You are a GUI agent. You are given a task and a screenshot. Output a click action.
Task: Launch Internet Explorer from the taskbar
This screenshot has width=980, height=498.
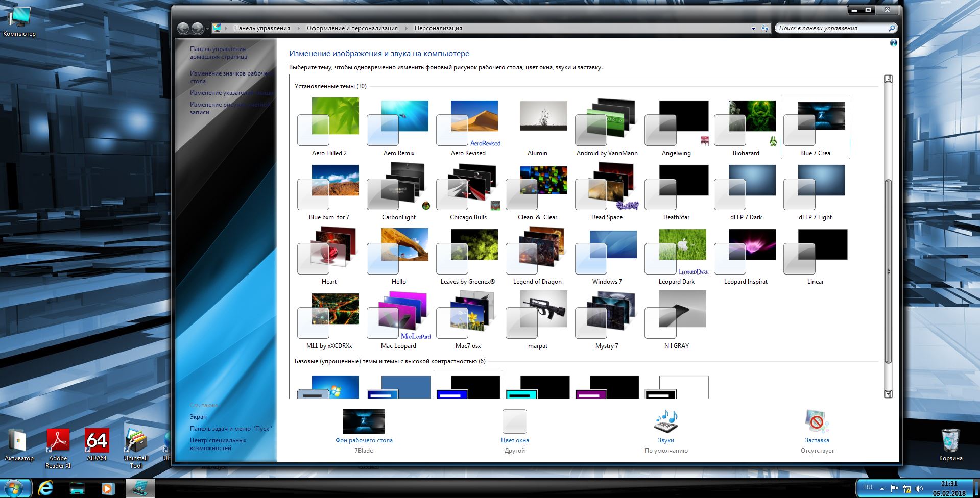coord(46,488)
